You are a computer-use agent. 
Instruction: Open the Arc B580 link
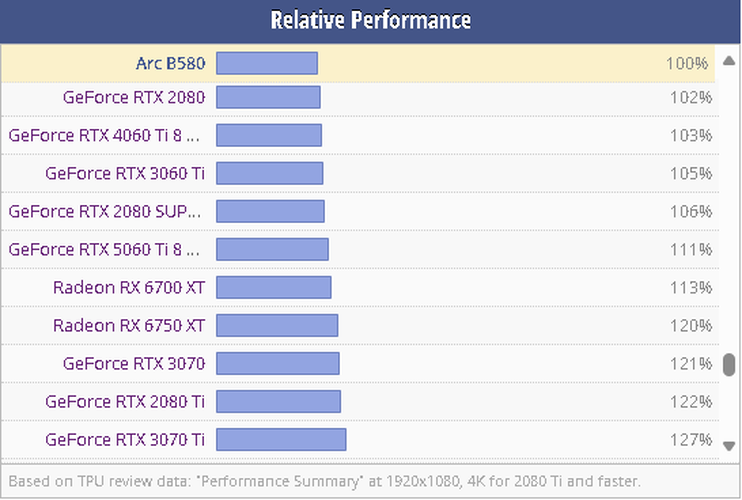[x=170, y=64]
